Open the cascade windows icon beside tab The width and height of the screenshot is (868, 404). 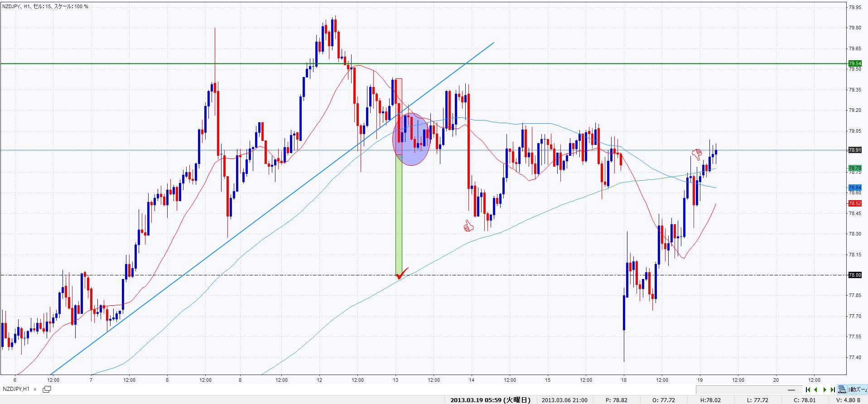(47, 389)
